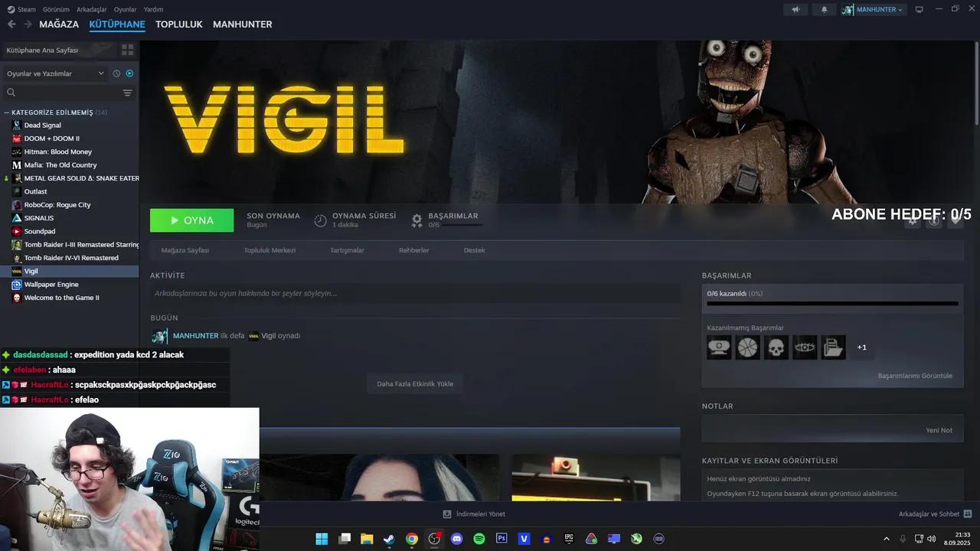Open first locked achievement icon
The width and height of the screenshot is (980, 551).
719,347
